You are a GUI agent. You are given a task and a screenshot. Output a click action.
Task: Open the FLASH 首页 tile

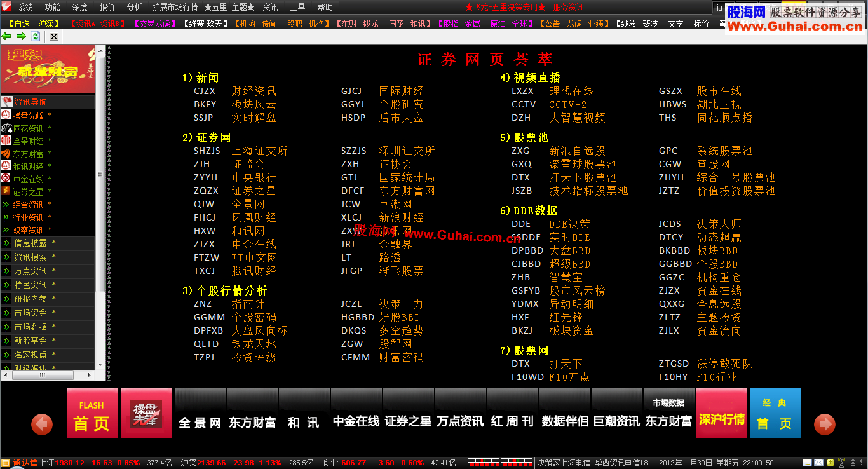click(x=92, y=413)
